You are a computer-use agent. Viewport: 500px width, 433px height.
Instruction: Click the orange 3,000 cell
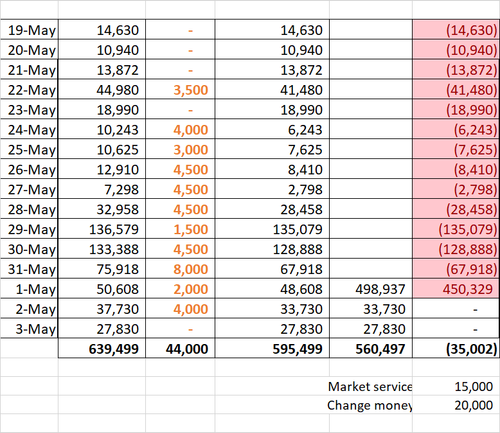coord(180,149)
